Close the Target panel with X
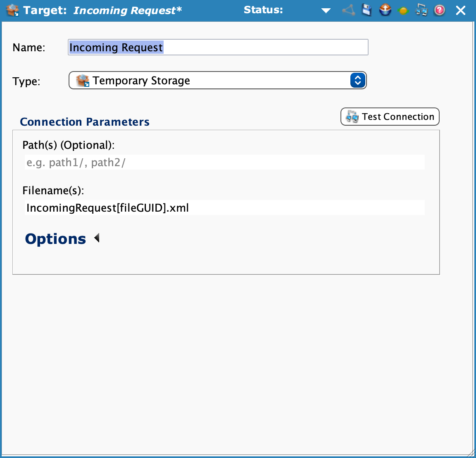Viewport: 476px width, 458px height. (x=460, y=10)
